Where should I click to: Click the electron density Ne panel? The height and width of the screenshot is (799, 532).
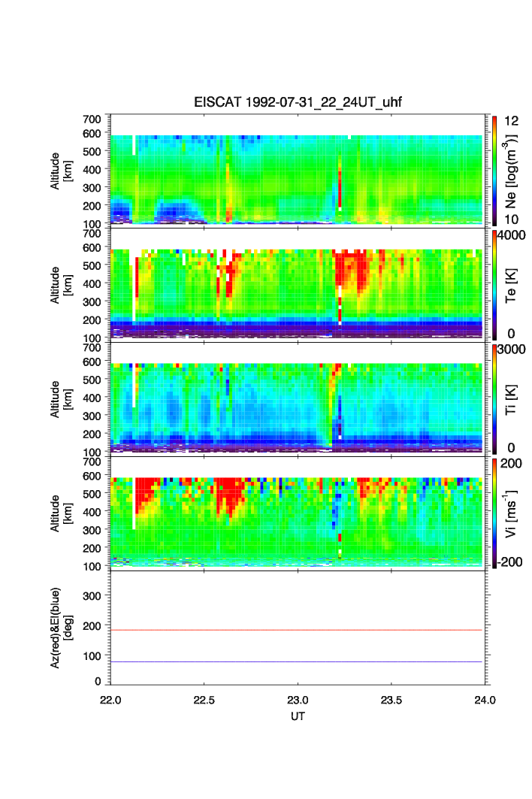pyautogui.click(x=298, y=171)
